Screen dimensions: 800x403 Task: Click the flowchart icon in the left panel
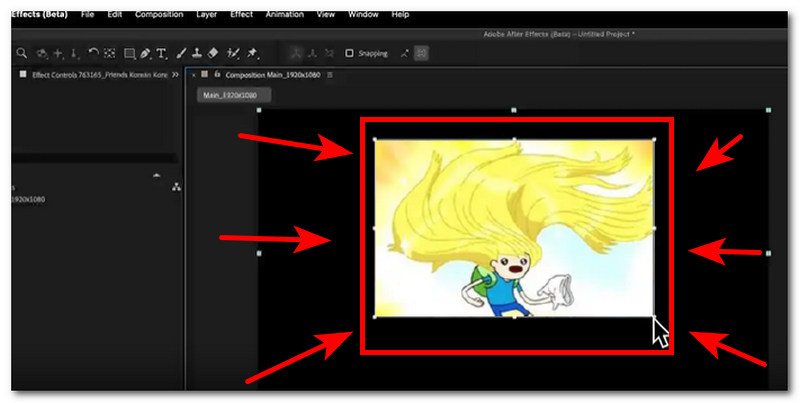tap(177, 187)
